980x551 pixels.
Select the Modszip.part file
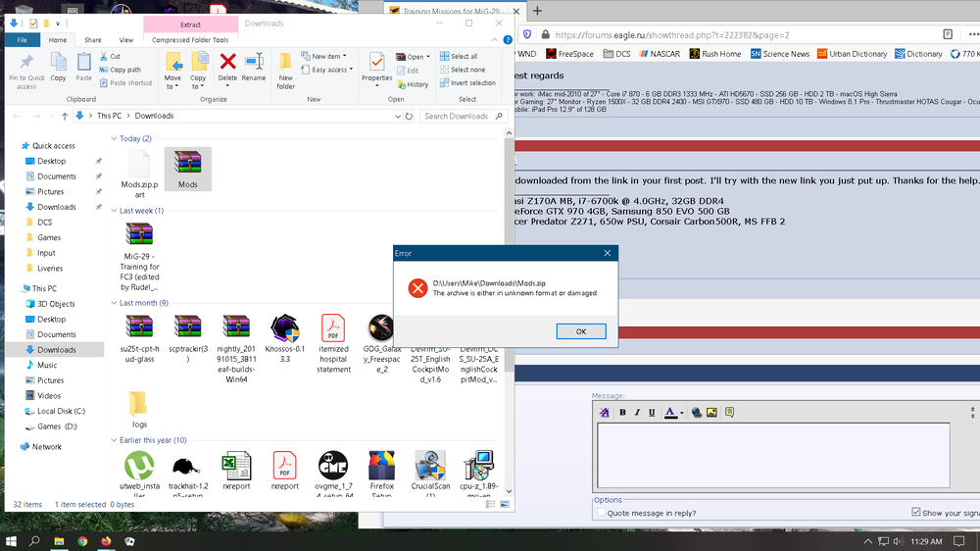click(x=139, y=175)
